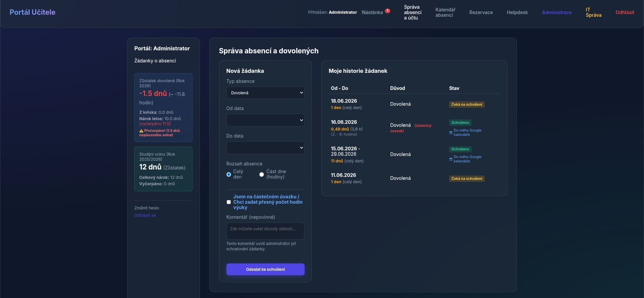Open the Administrace section
644x298 pixels.
click(557, 12)
